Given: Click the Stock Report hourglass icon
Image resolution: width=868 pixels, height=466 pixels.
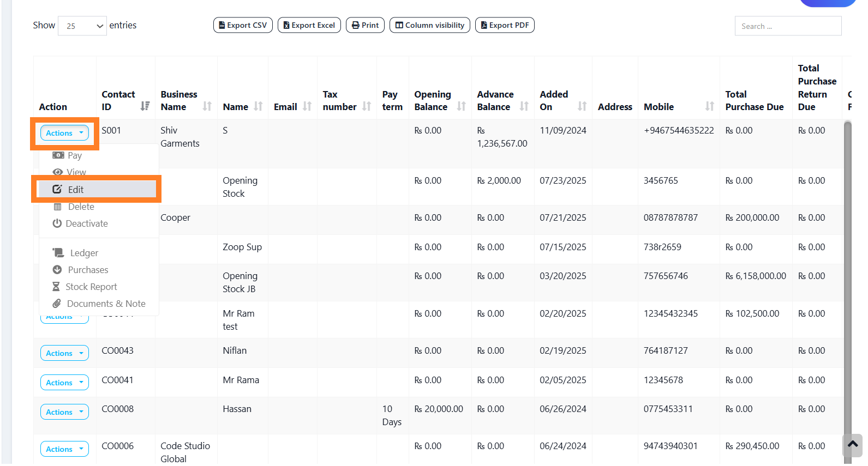Looking at the screenshot, I should click(x=56, y=287).
